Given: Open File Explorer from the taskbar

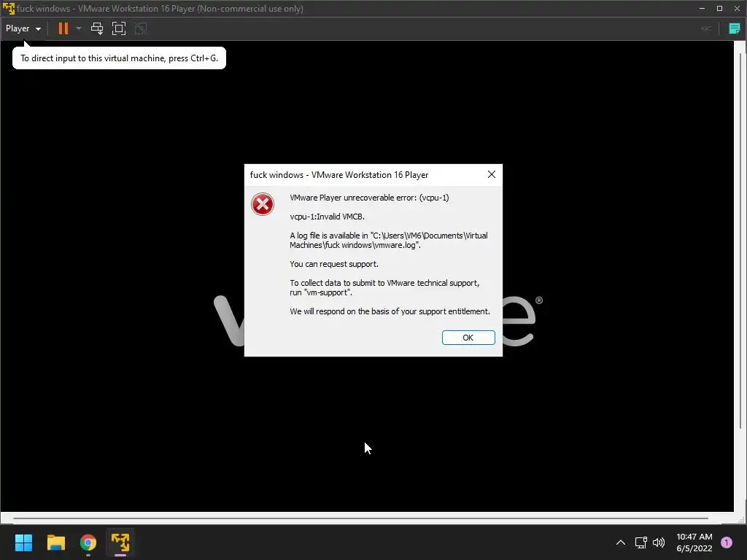Looking at the screenshot, I should (x=55, y=542).
